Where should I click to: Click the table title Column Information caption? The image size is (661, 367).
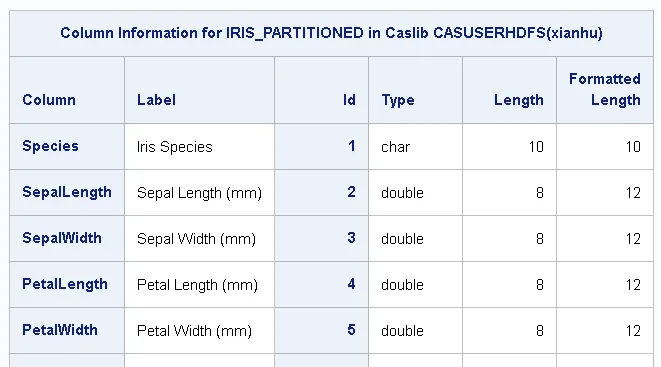point(331,33)
